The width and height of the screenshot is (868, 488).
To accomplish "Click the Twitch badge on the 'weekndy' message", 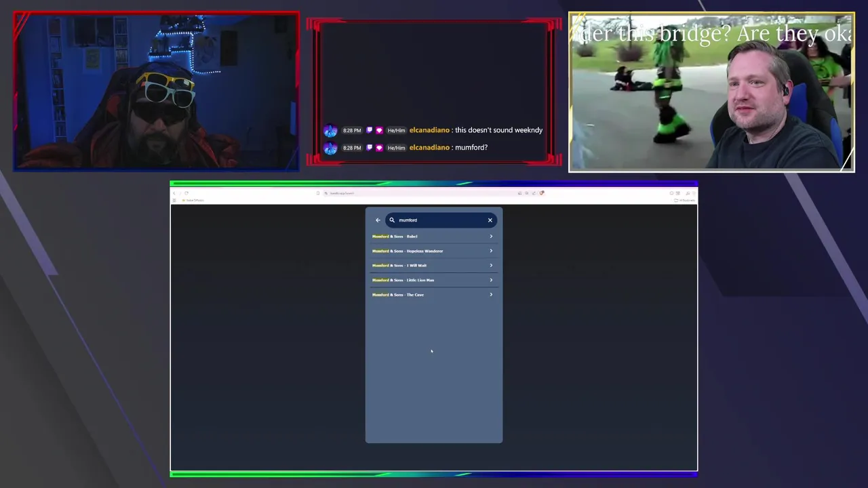I will tap(370, 130).
